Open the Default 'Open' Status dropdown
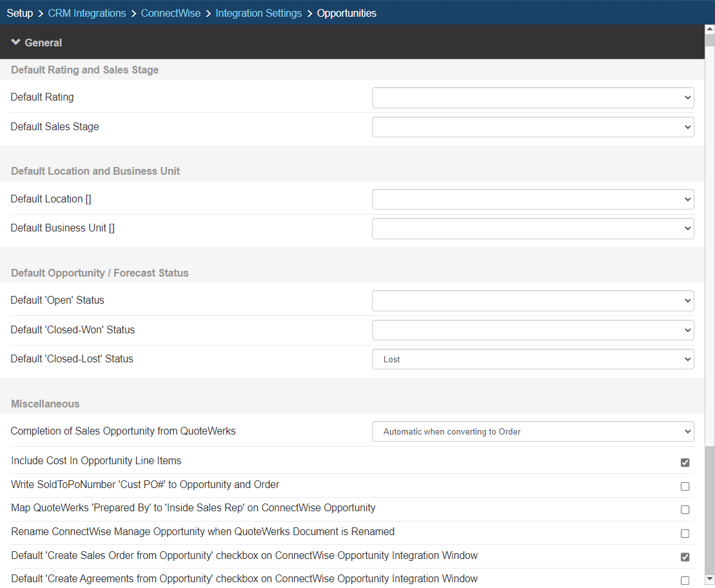Viewport: 715px width, 588px height. pos(533,300)
